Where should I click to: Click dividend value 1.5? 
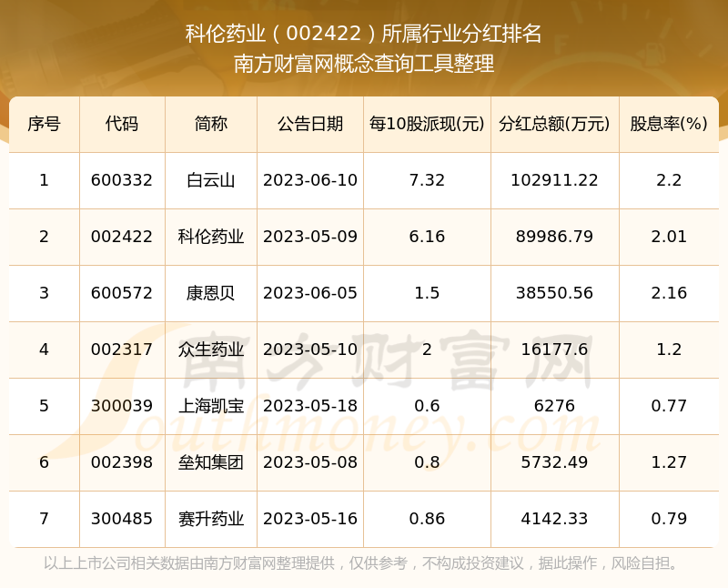427,293
